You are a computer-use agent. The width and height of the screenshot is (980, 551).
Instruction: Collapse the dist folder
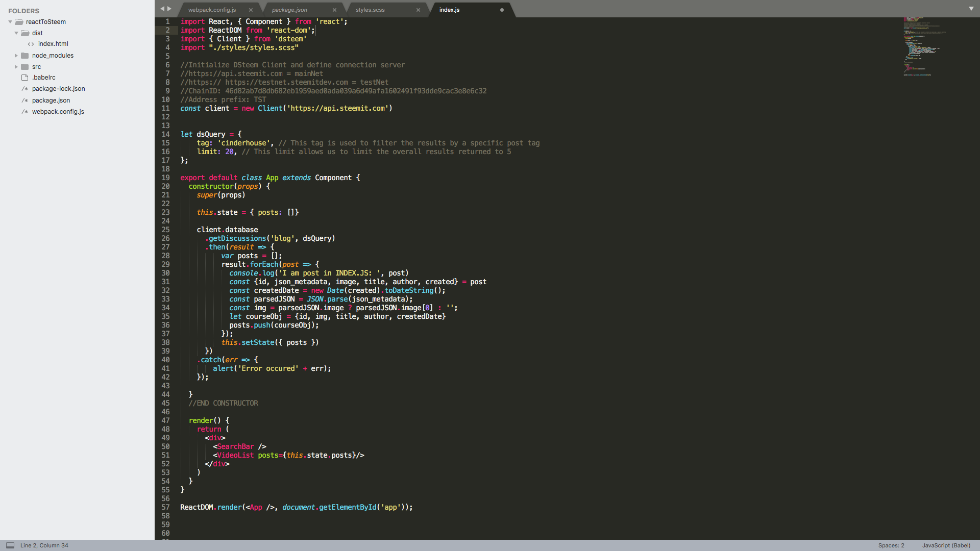click(16, 33)
